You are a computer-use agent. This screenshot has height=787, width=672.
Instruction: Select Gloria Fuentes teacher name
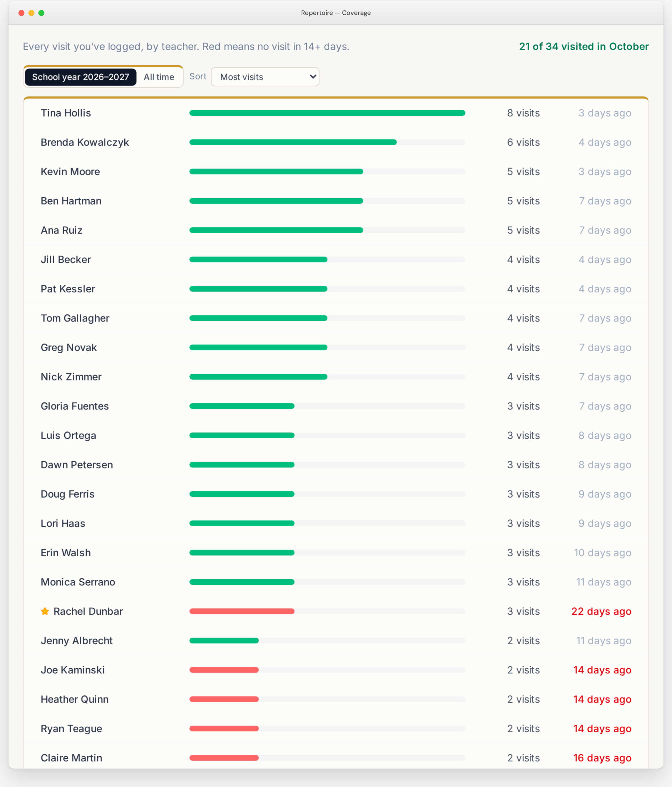pyautogui.click(x=75, y=406)
